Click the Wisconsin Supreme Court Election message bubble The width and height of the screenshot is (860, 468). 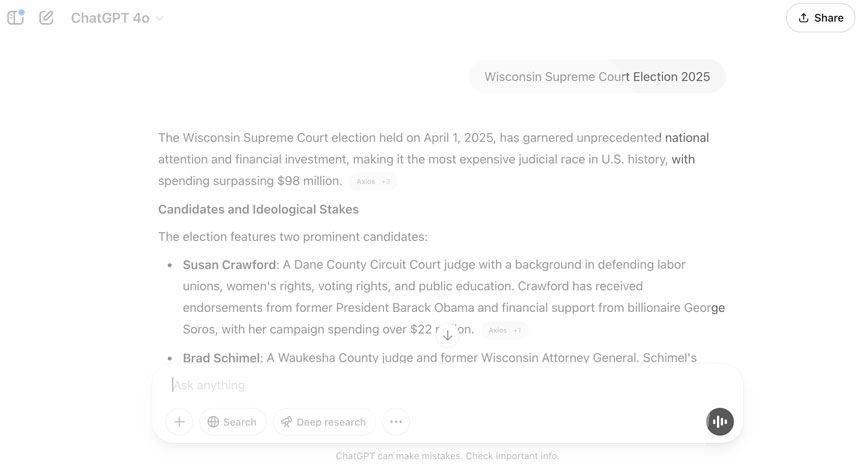pyautogui.click(x=597, y=77)
